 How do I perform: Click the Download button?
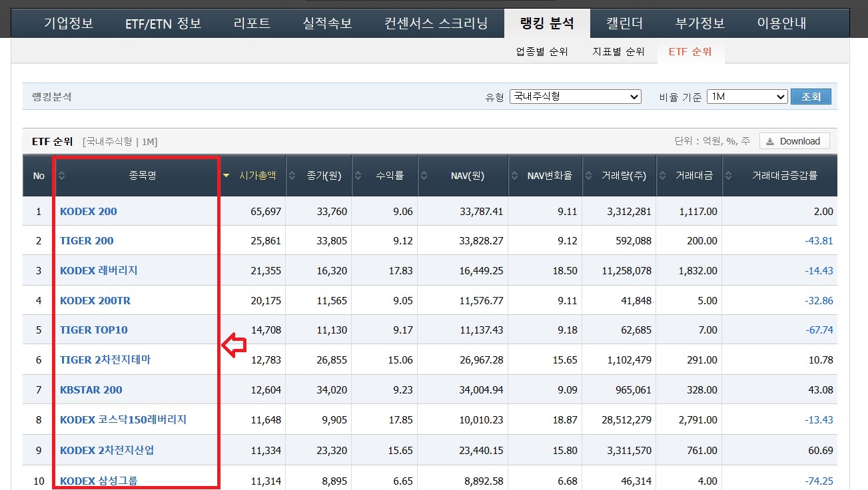[794, 141]
